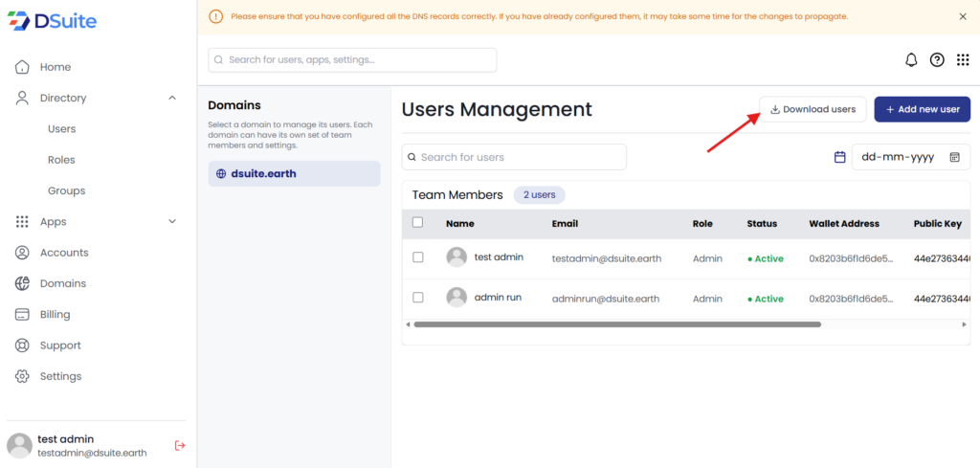Dismiss the DNS warning banner

click(962, 16)
